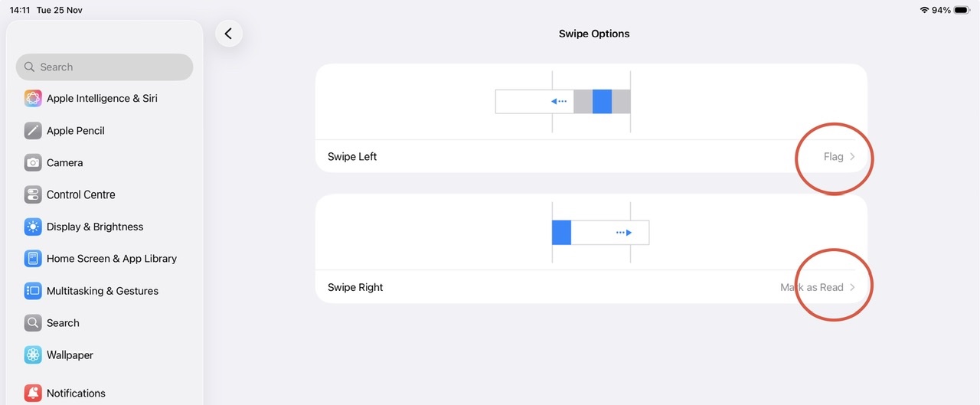Open Home Screen & App Library icon
The image size is (980, 405).
coord(33,260)
